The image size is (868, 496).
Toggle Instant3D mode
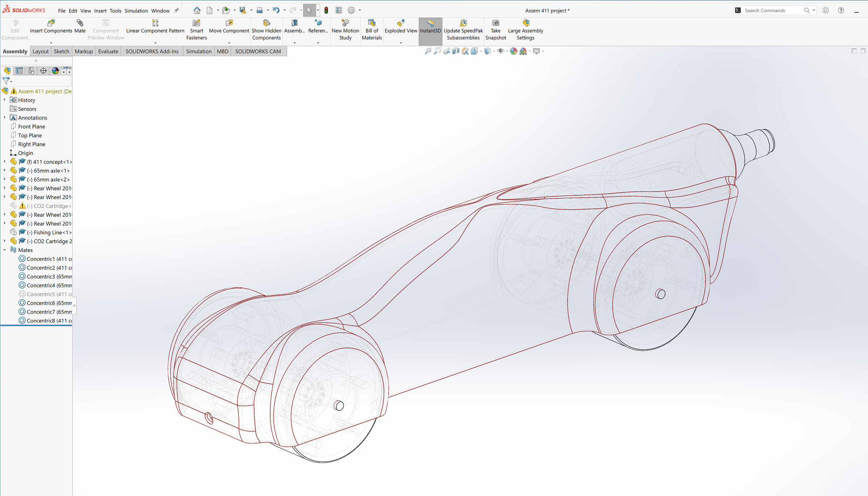click(430, 26)
